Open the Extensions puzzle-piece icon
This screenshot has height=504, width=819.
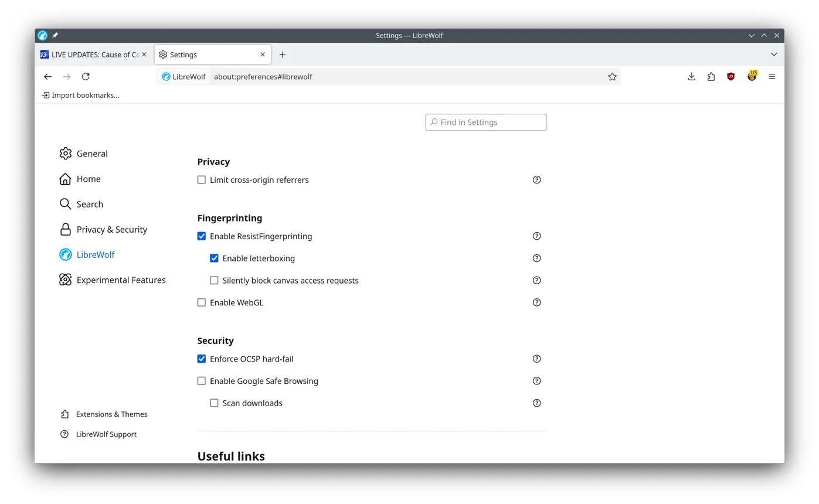click(x=711, y=77)
